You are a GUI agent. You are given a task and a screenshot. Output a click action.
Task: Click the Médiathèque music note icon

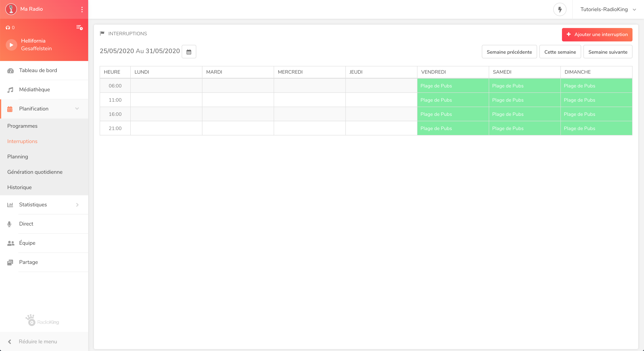(x=10, y=90)
